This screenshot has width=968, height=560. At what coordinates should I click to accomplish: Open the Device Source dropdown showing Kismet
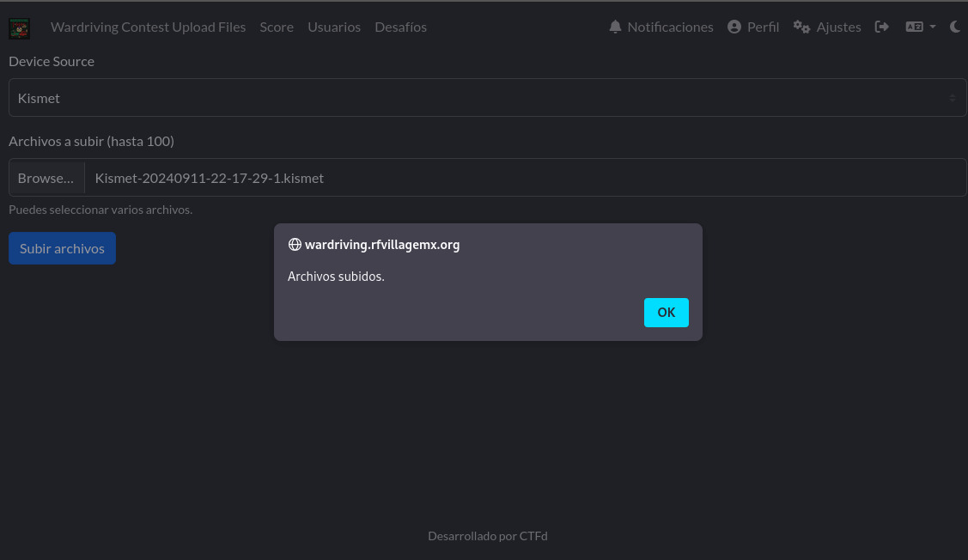(487, 98)
